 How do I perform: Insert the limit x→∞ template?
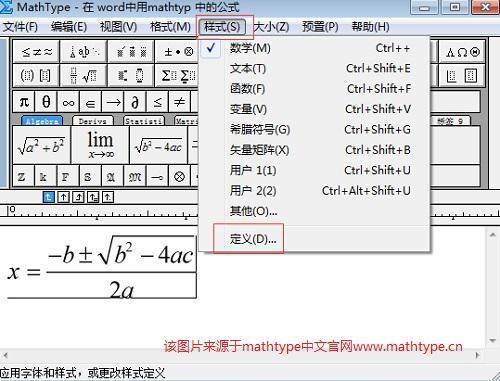point(100,145)
